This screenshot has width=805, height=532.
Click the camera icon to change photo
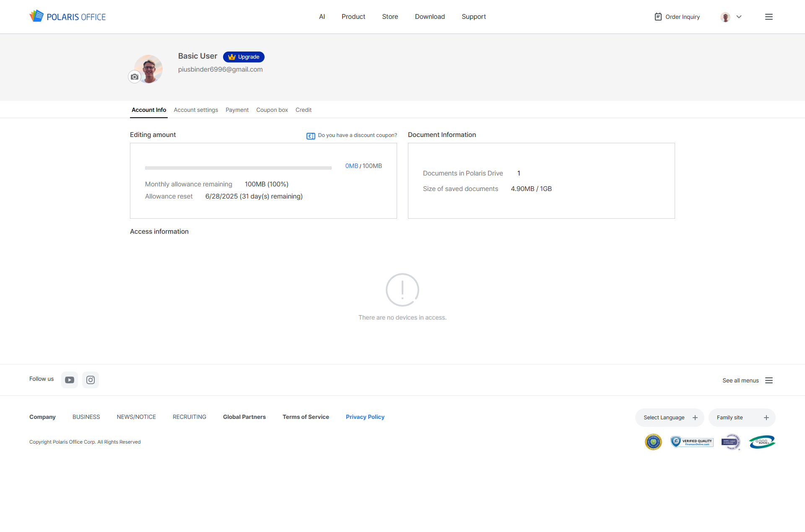point(135,77)
